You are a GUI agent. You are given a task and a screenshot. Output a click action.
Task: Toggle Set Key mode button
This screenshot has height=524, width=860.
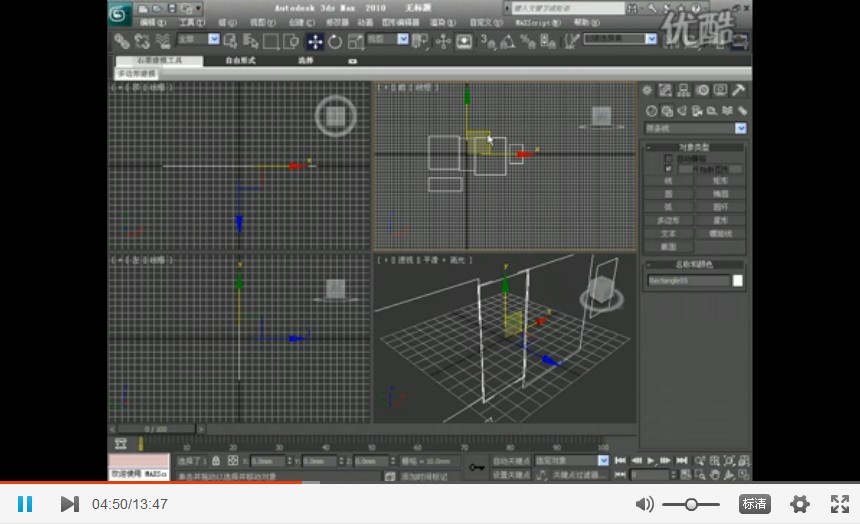pyautogui.click(x=511, y=475)
